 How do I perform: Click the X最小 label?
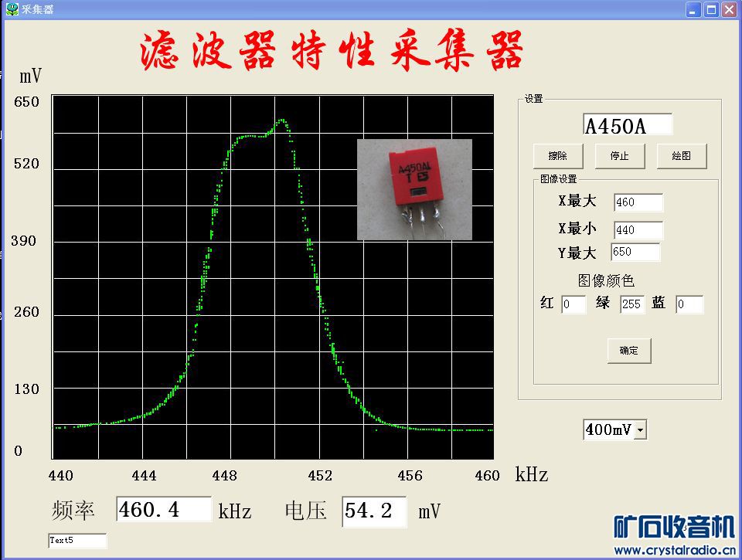[x=577, y=229]
